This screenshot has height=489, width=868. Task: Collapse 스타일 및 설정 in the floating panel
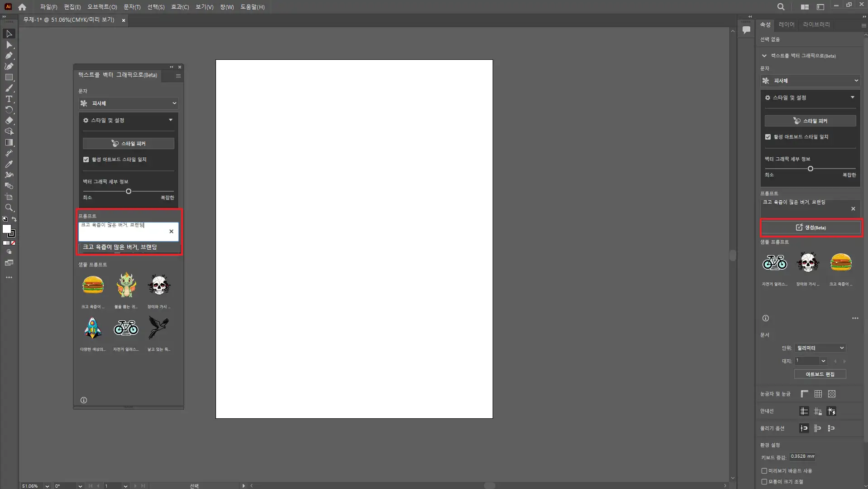pos(171,120)
